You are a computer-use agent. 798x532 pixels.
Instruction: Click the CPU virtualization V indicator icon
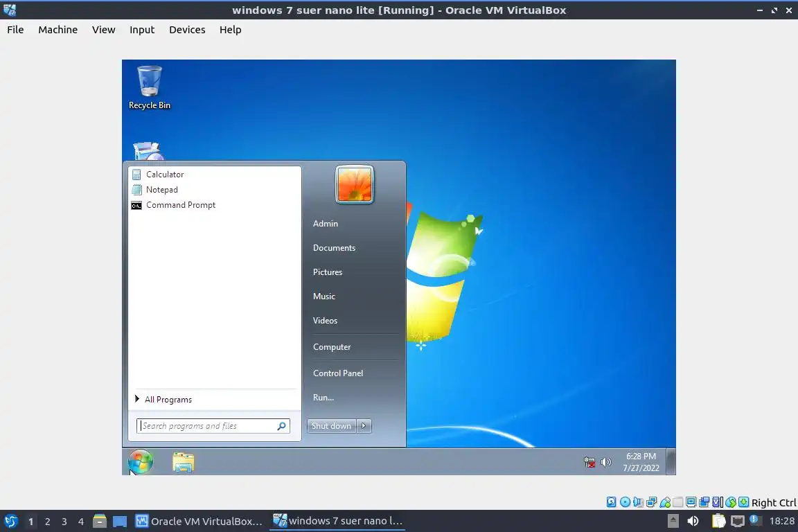point(718,502)
